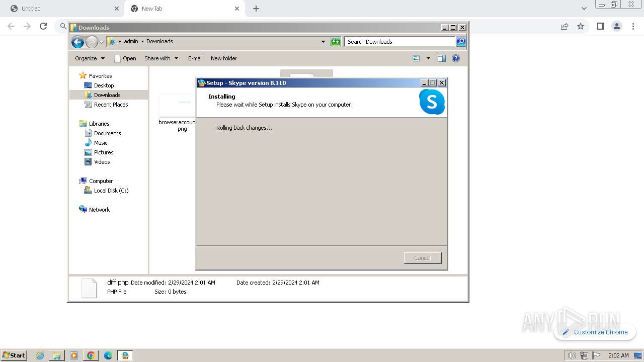The height and width of the screenshot is (362, 644).
Task: Open File Explorer taskbar icon
Action: click(x=57, y=355)
